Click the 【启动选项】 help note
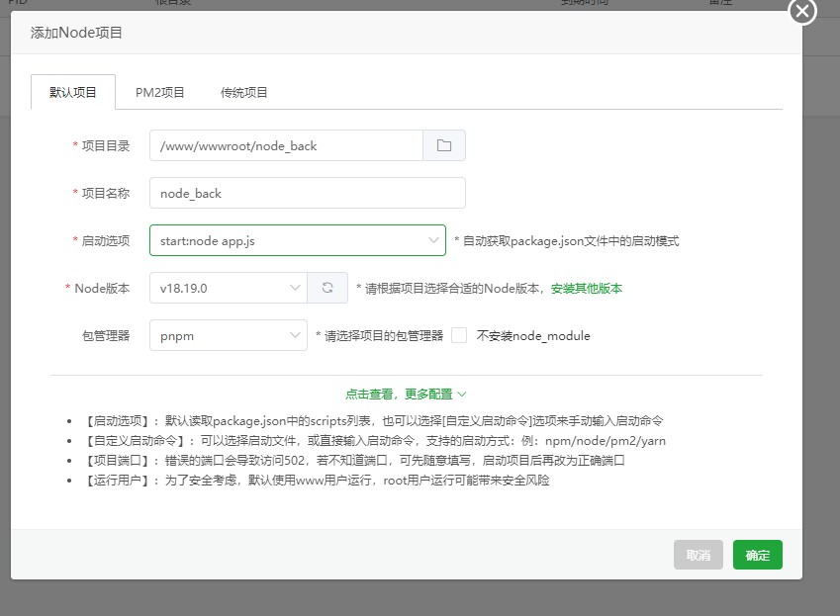840x616 pixels. (x=373, y=421)
